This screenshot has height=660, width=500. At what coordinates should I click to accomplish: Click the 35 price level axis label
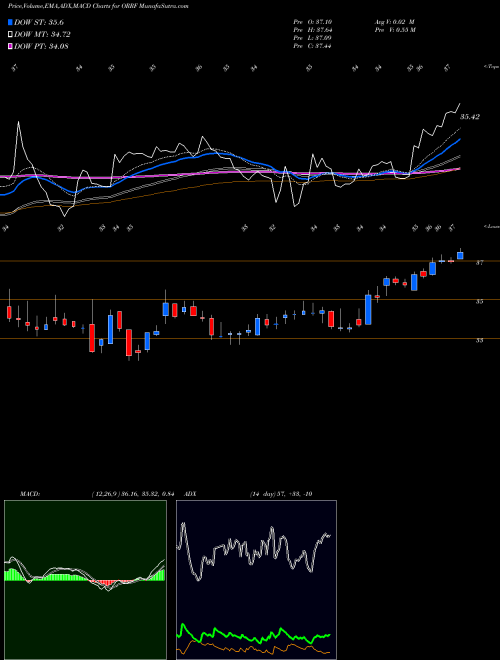tap(479, 301)
